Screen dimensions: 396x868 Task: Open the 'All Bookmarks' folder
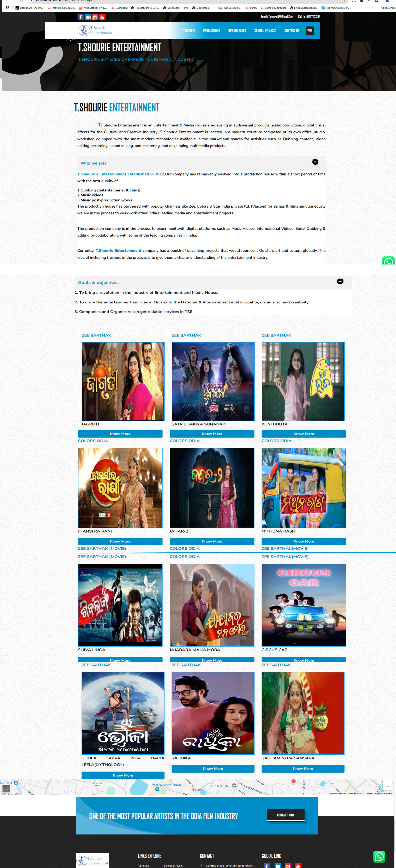pyautogui.click(x=386, y=8)
